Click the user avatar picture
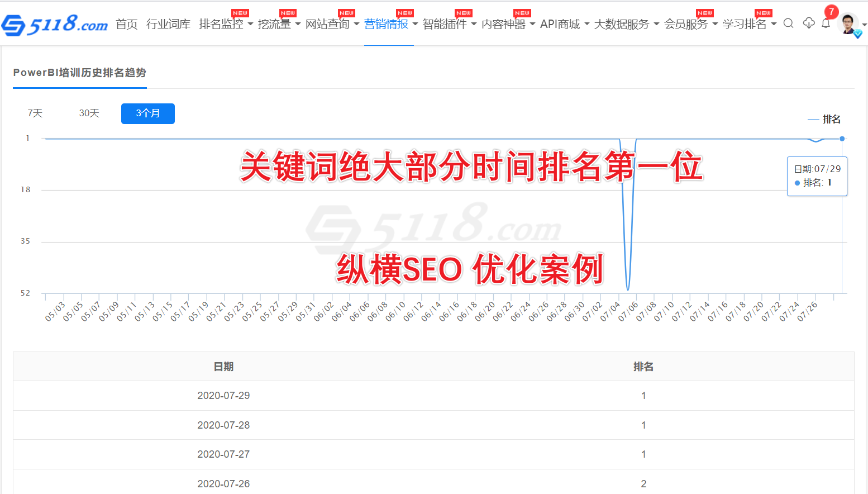868x494 pixels. coord(848,24)
